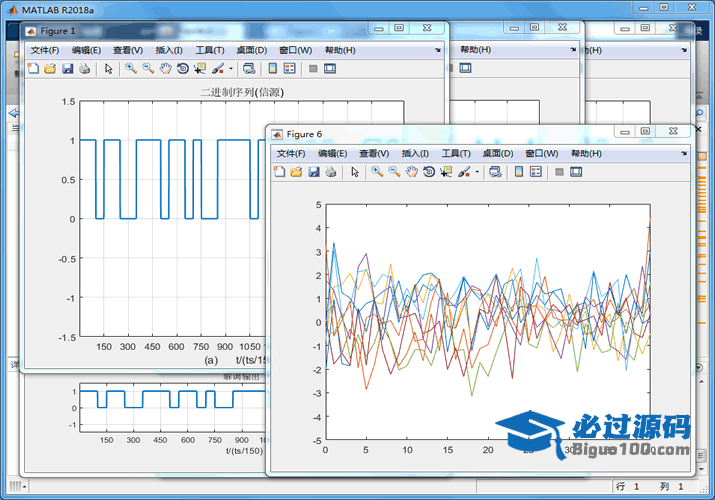Activate Zoom Out tool in Figure 1
Screen dimensions: 715x500
click(x=148, y=69)
